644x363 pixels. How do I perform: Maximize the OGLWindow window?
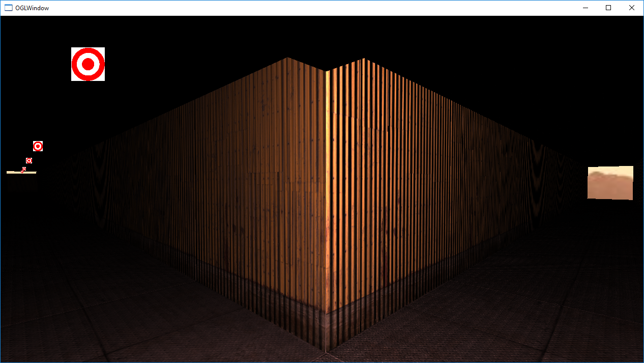608,8
